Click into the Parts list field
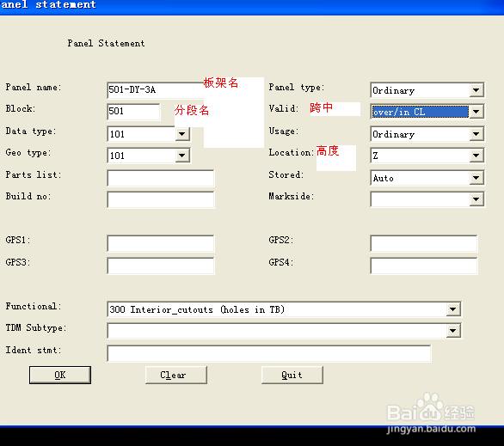The height and width of the screenshot is (446, 504). coord(161,178)
